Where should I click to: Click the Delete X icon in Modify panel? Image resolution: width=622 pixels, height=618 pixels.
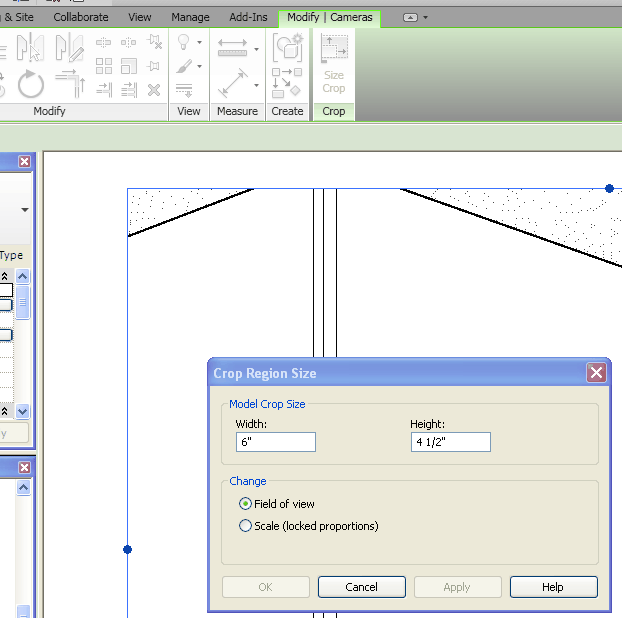click(x=154, y=90)
